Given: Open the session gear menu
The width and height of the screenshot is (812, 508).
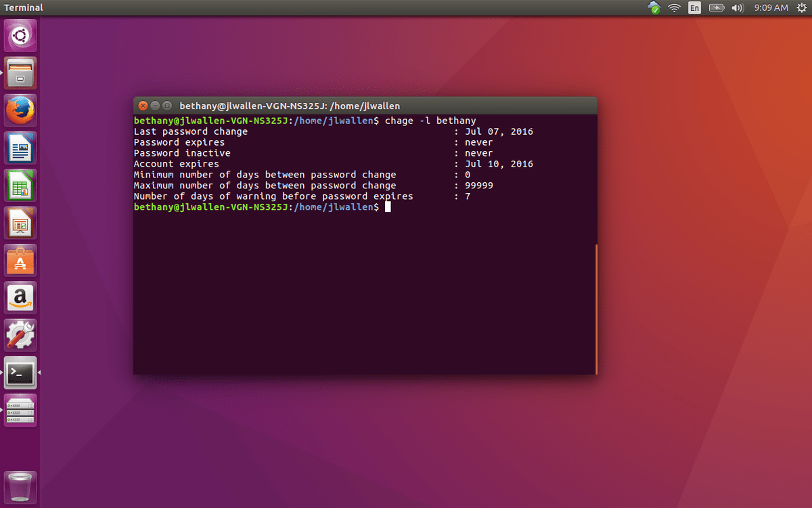Looking at the screenshot, I should pyautogui.click(x=802, y=8).
